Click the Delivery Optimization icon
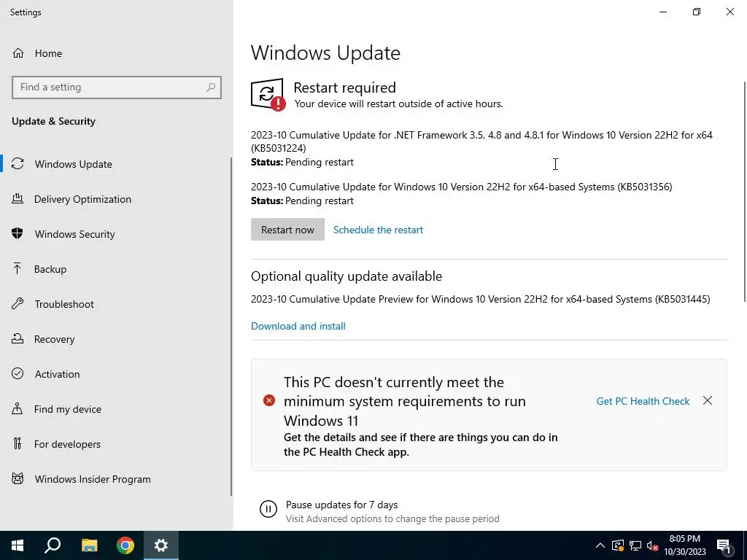The width and height of the screenshot is (747, 560). click(x=18, y=198)
